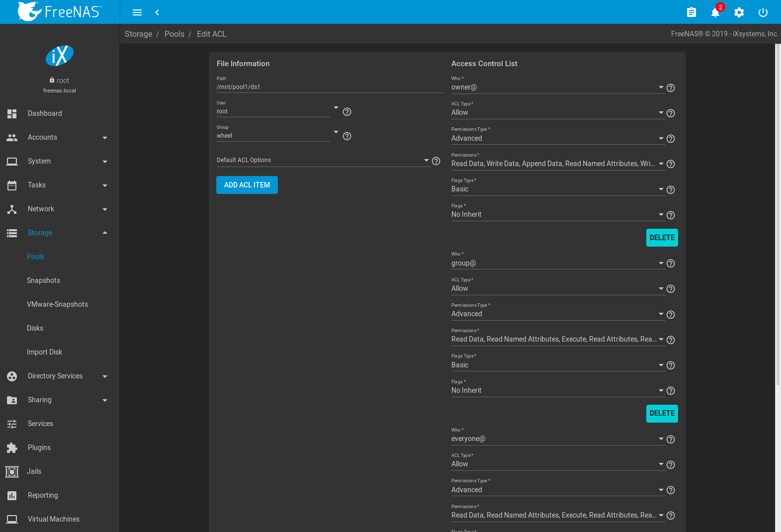Click the collapse sidebar chevron icon
The height and width of the screenshot is (532, 781).
157,12
